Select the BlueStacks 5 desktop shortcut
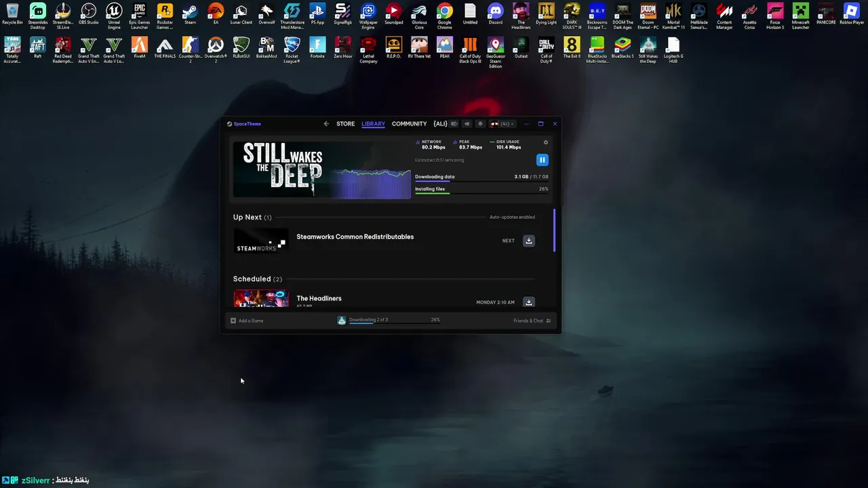Viewport: 868px width, 488px height. (623, 49)
